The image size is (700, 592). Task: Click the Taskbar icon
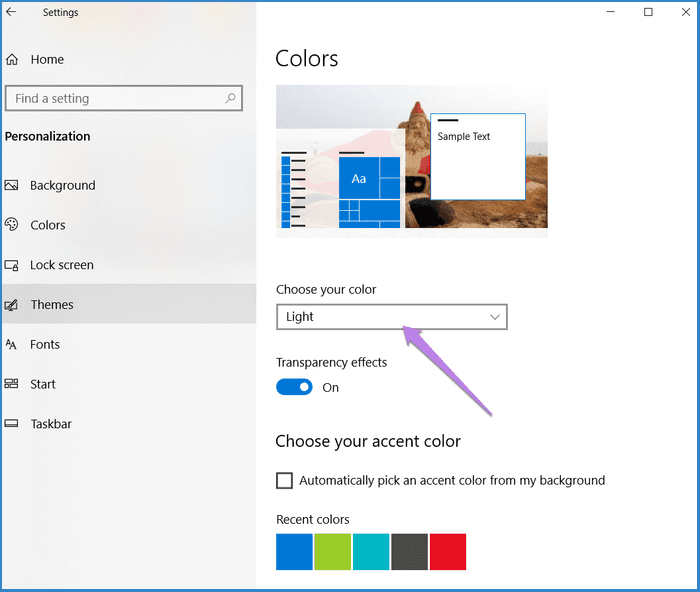pos(12,423)
